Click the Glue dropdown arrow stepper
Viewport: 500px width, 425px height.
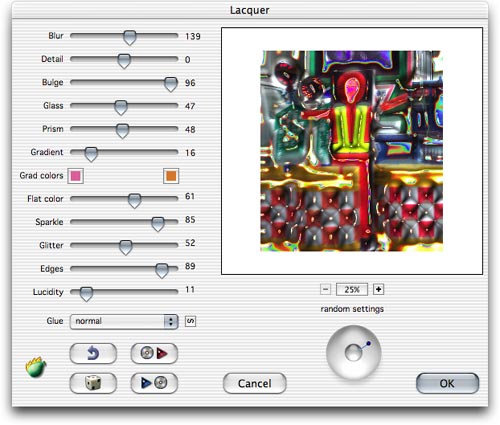pyautogui.click(x=171, y=322)
